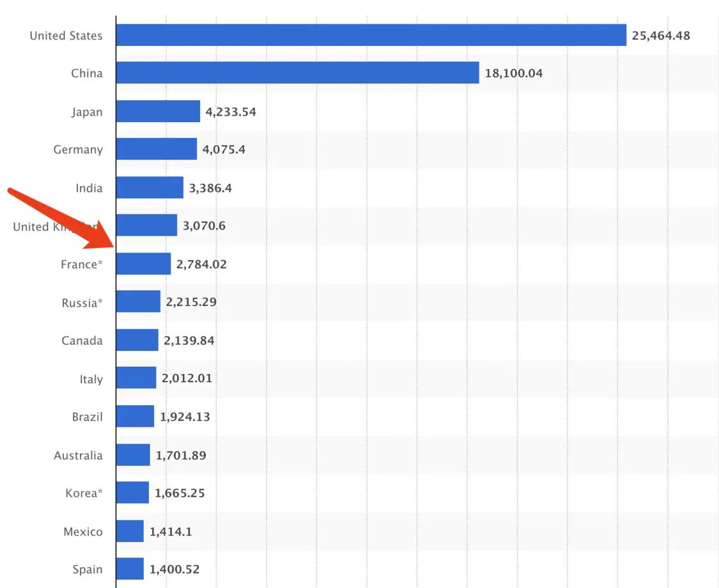Screen dimensions: 719x588
Task: Click the India bar
Action: point(150,187)
